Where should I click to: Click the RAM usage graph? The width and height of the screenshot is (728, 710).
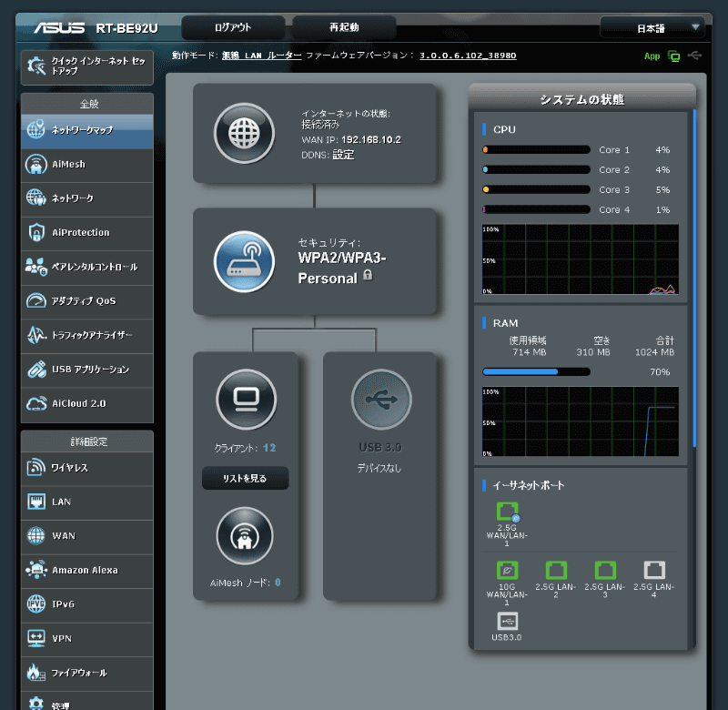pyautogui.click(x=581, y=421)
